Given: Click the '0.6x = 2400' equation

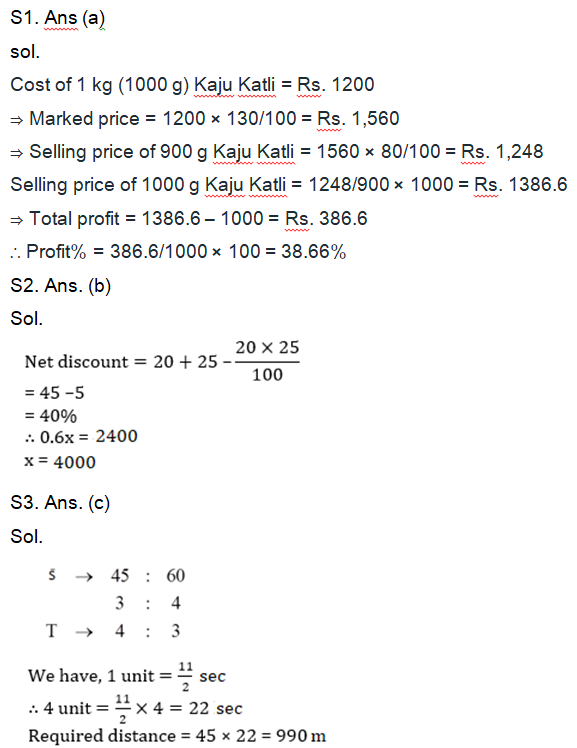Looking at the screenshot, I should (81, 436).
